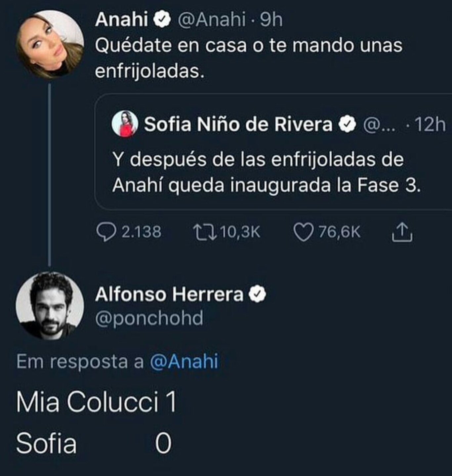The height and width of the screenshot is (476, 452).
Task: Click the Anahi display name
Action: [x=121, y=20]
